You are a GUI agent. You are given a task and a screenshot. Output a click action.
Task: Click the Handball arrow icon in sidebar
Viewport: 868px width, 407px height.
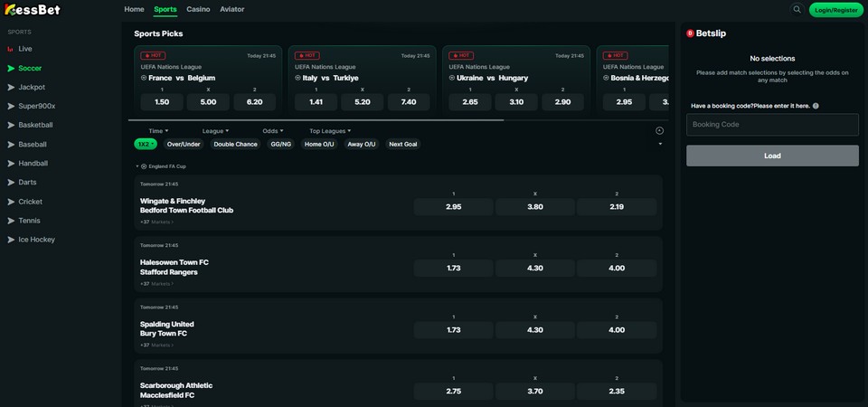click(x=11, y=164)
